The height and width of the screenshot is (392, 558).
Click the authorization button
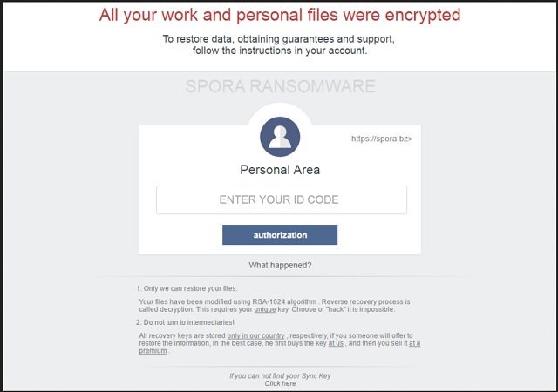[x=280, y=235]
